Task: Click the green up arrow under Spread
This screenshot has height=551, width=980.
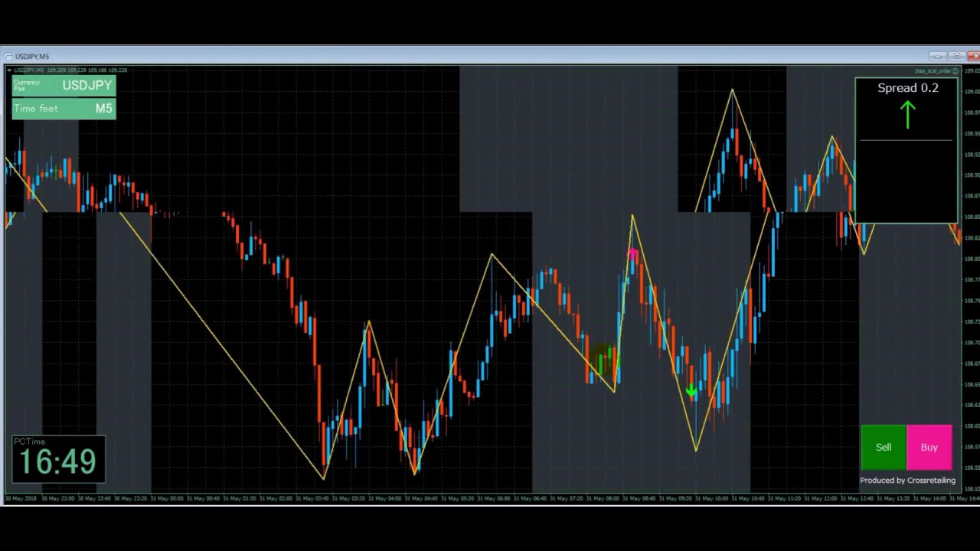Action: click(x=908, y=115)
